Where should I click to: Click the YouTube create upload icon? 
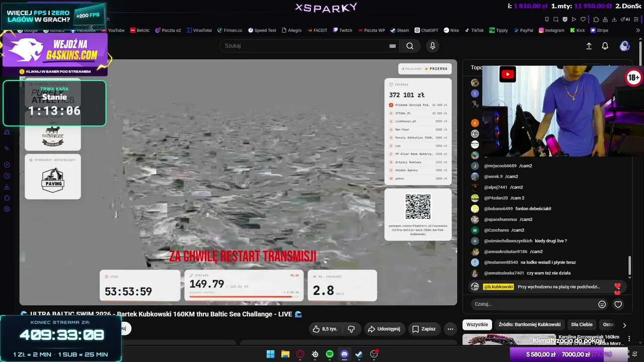pyautogui.click(x=589, y=46)
